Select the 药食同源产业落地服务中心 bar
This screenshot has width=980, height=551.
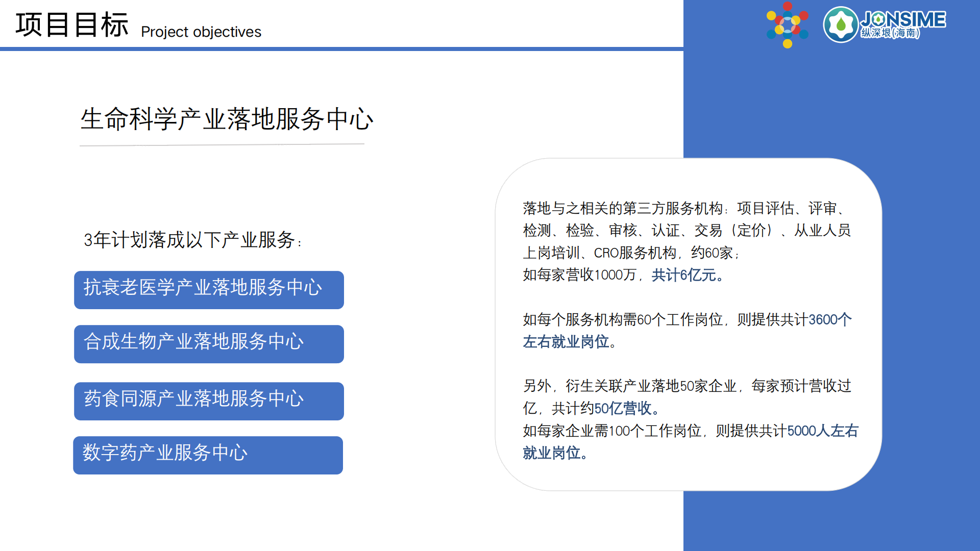pyautogui.click(x=209, y=402)
